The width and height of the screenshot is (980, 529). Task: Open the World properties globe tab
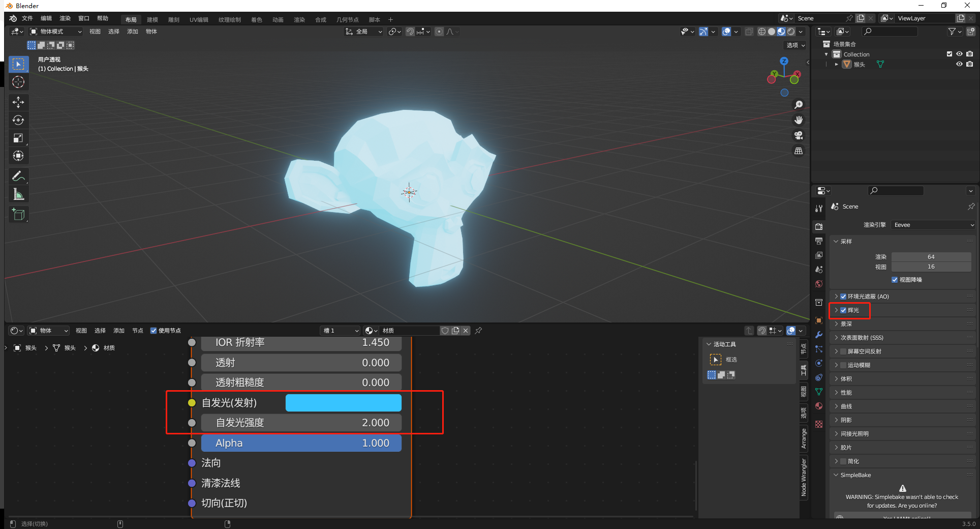click(819, 284)
